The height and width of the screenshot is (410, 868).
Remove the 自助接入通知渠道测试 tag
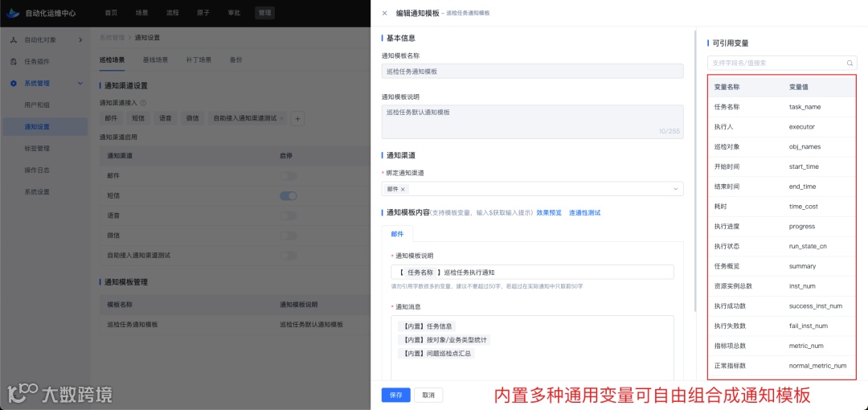[x=282, y=118]
